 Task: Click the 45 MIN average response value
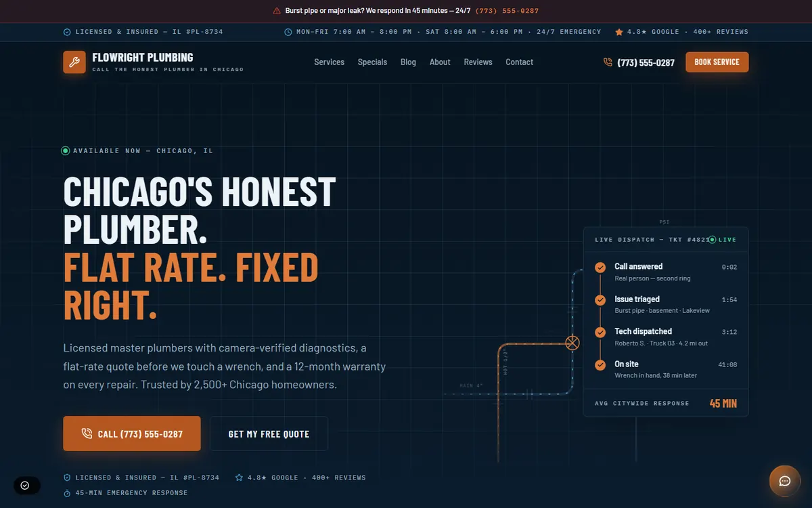723,404
